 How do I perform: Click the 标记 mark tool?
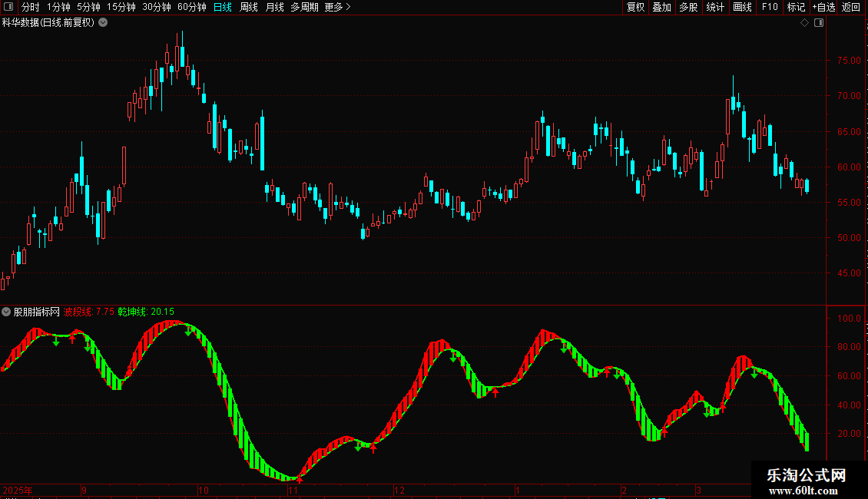[796, 7]
